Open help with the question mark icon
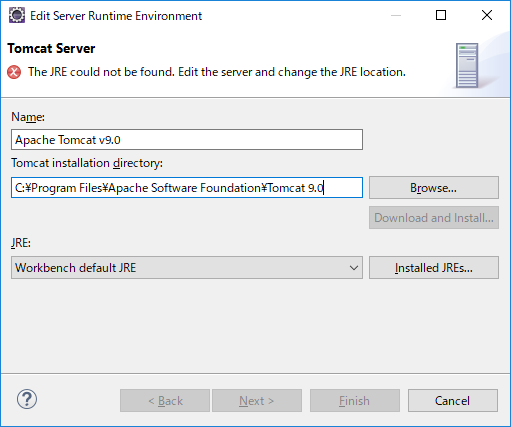Viewport: 511px width, 427px height. click(27, 399)
